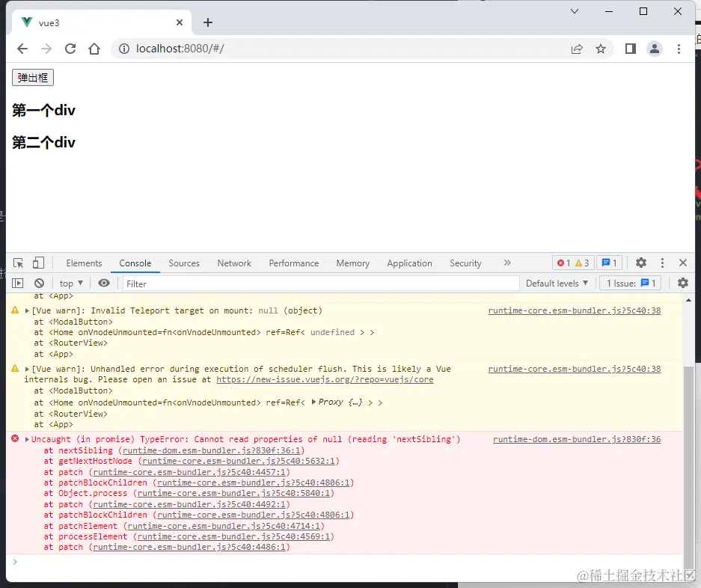Create live expression eye icon

(x=104, y=283)
